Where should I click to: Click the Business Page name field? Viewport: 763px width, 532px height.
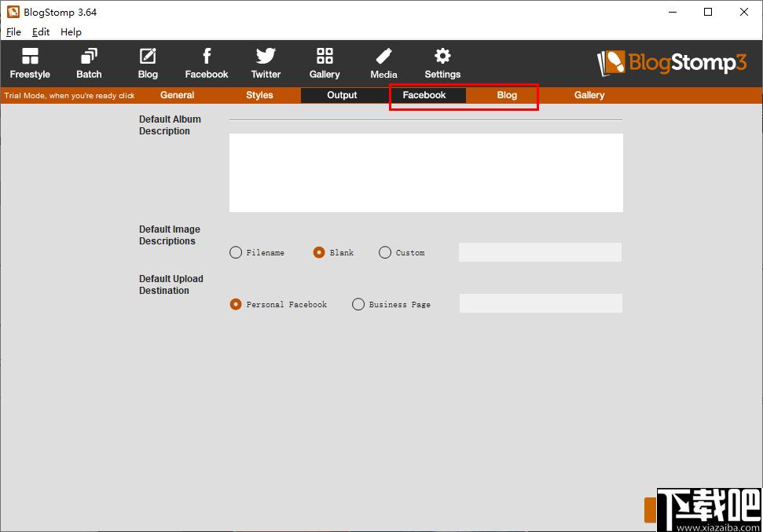[x=541, y=303]
